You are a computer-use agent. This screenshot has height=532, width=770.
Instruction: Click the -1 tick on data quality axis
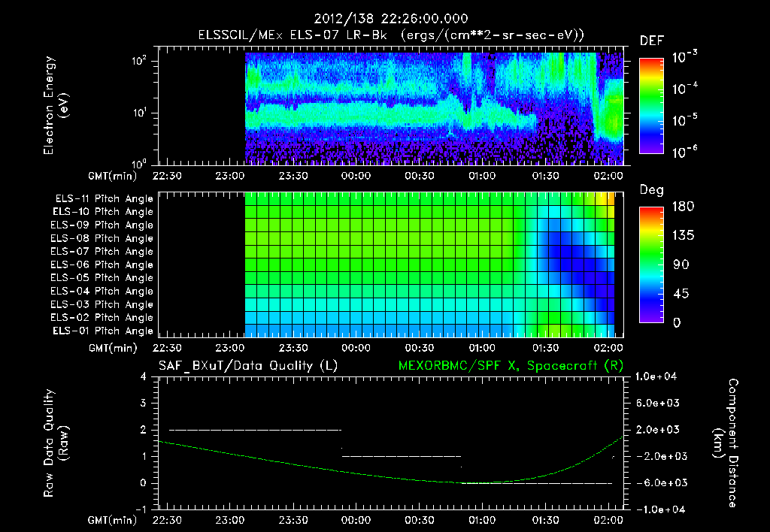141,509
